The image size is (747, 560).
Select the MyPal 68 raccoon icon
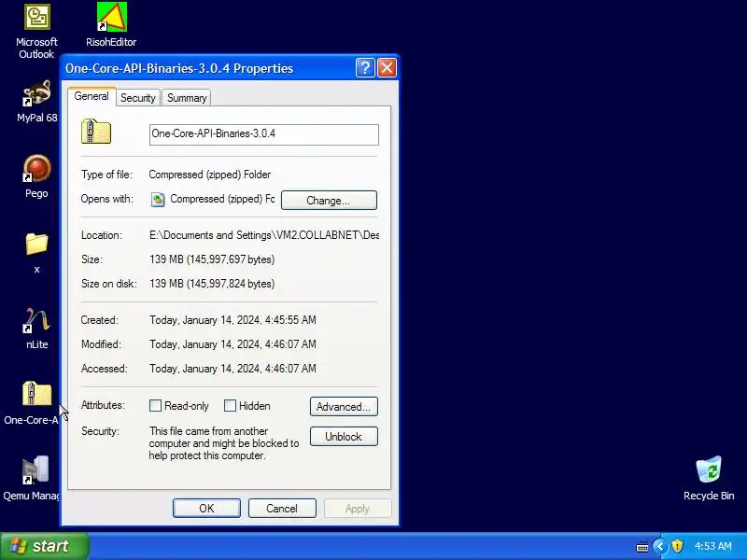coord(36,92)
